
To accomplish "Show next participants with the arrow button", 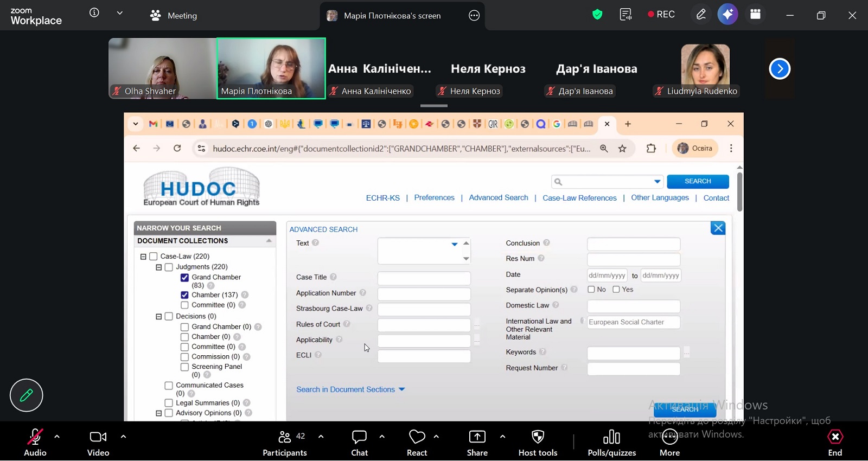I will tap(780, 69).
